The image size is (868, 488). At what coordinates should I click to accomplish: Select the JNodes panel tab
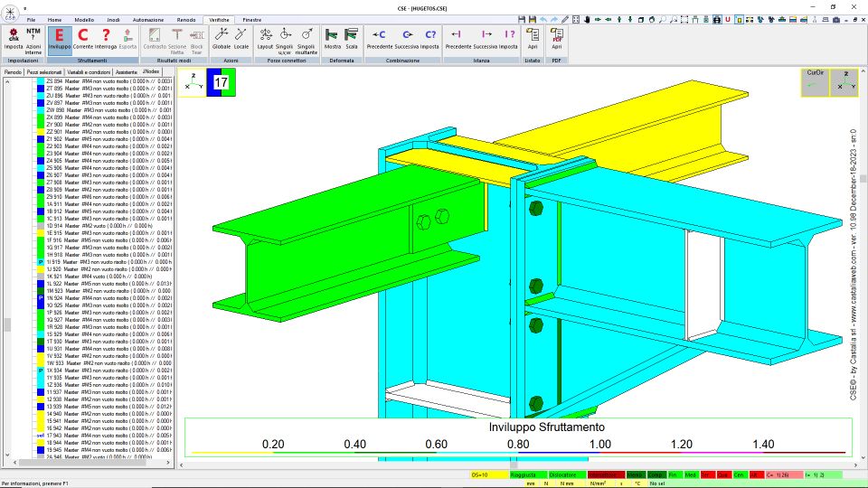(151, 71)
